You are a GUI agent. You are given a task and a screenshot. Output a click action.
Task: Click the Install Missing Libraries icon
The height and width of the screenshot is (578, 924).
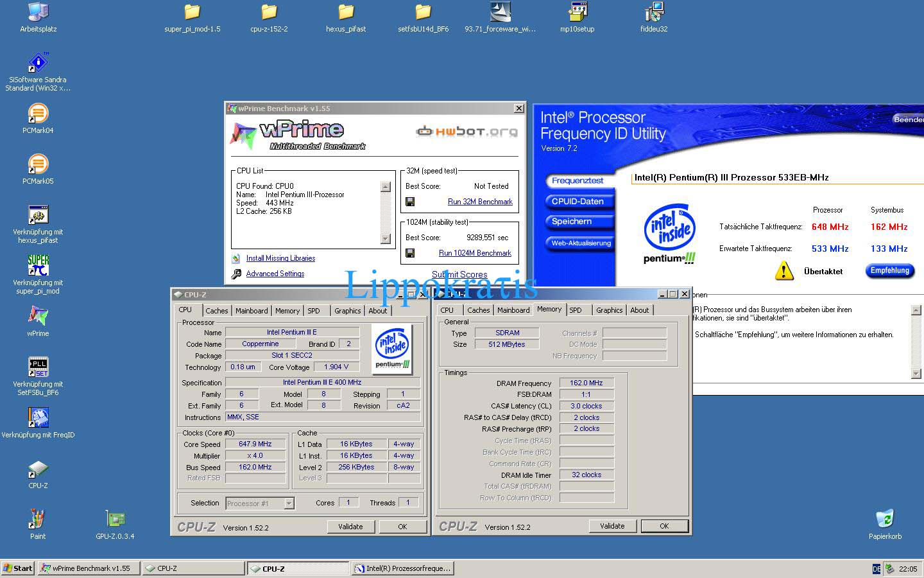(x=236, y=258)
